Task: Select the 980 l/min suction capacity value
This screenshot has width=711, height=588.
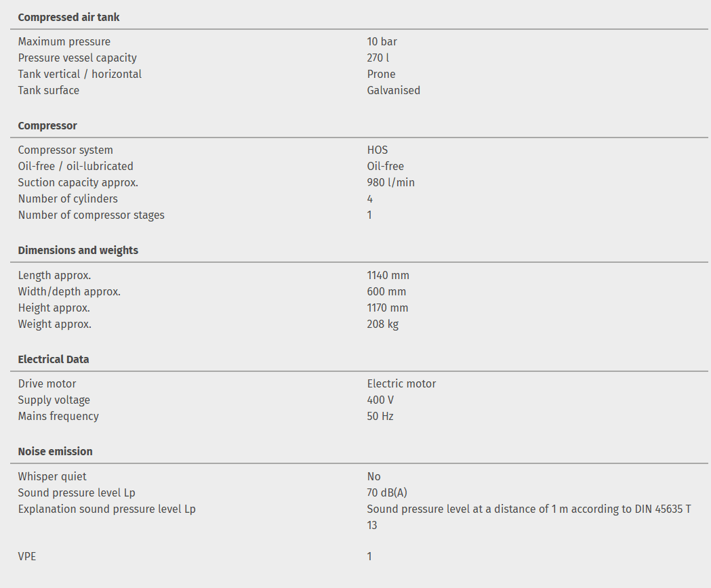Action: (x=390, y=183)
